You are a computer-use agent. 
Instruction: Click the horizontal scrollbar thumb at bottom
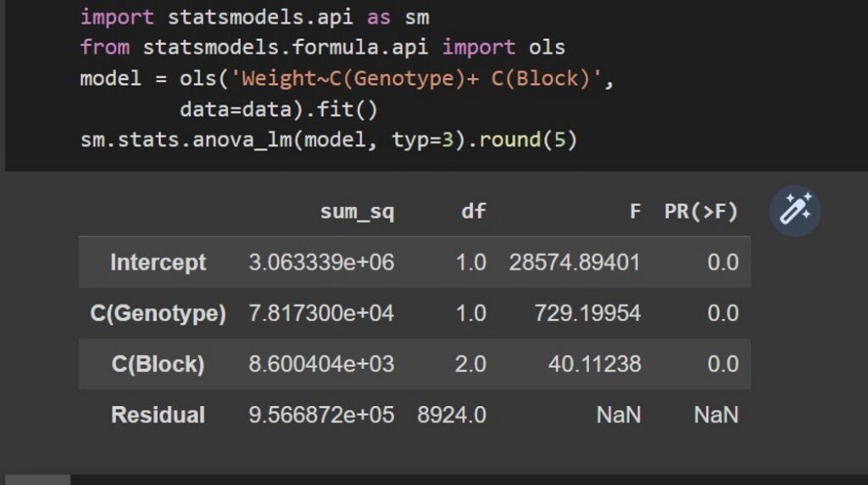[x=37, y=479]
